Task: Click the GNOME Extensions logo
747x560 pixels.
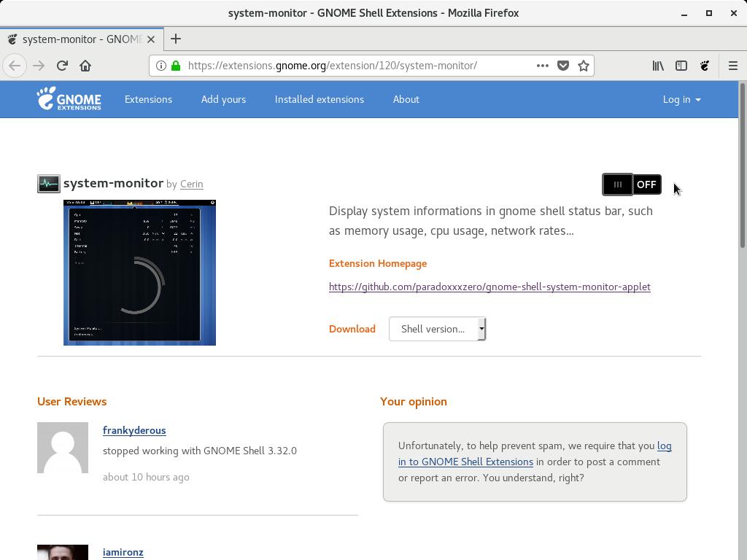Action: pyautogui.click(x=69, y=99)
